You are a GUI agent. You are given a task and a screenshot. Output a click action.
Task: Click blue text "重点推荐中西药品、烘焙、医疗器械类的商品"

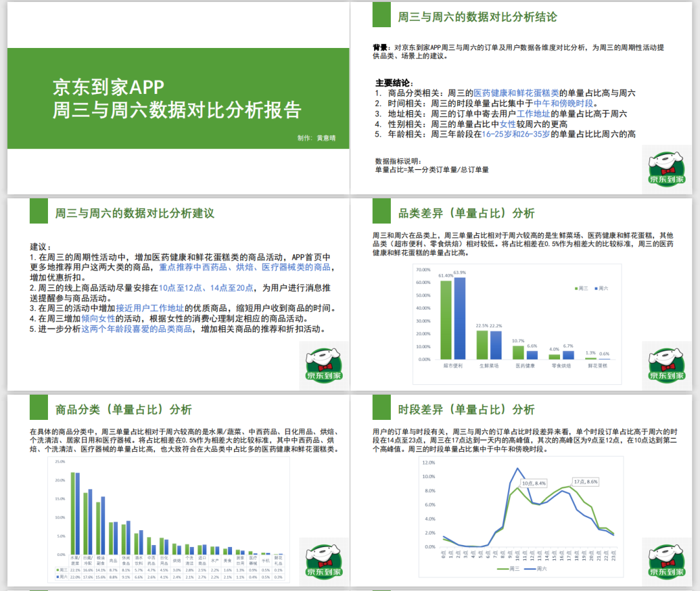[x=244, y=267]
